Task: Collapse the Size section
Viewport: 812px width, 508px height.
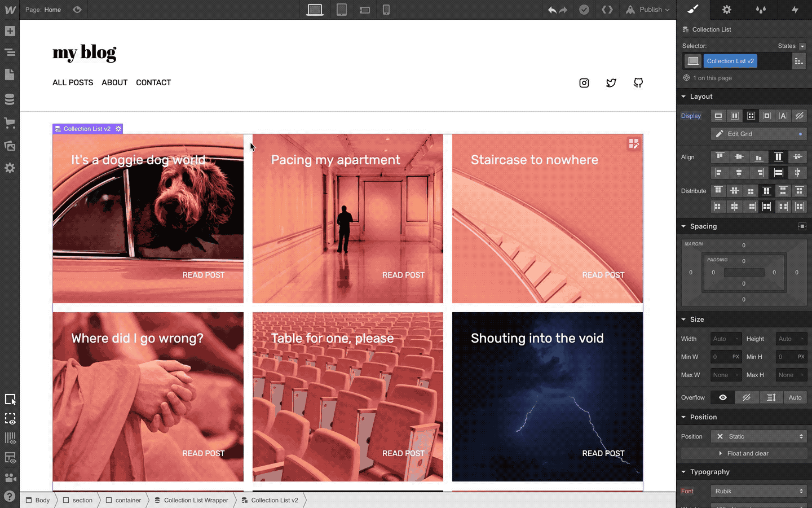Action: [693, 319]
